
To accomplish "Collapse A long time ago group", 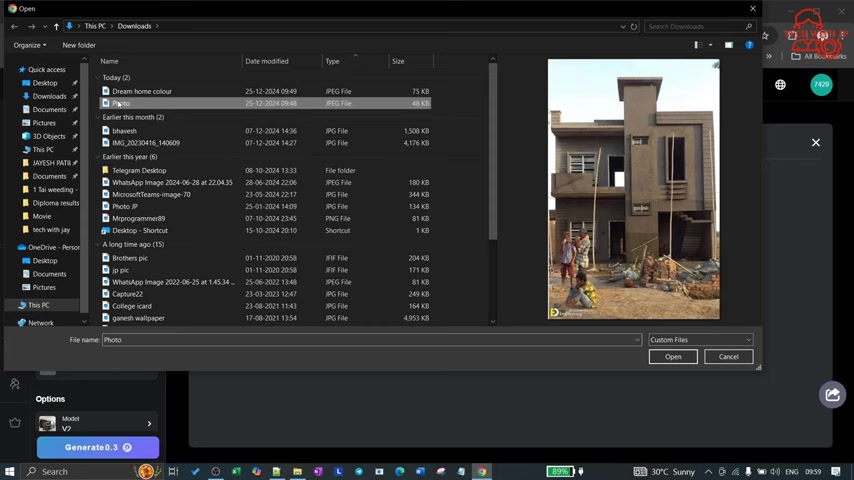I will [97, 245].
